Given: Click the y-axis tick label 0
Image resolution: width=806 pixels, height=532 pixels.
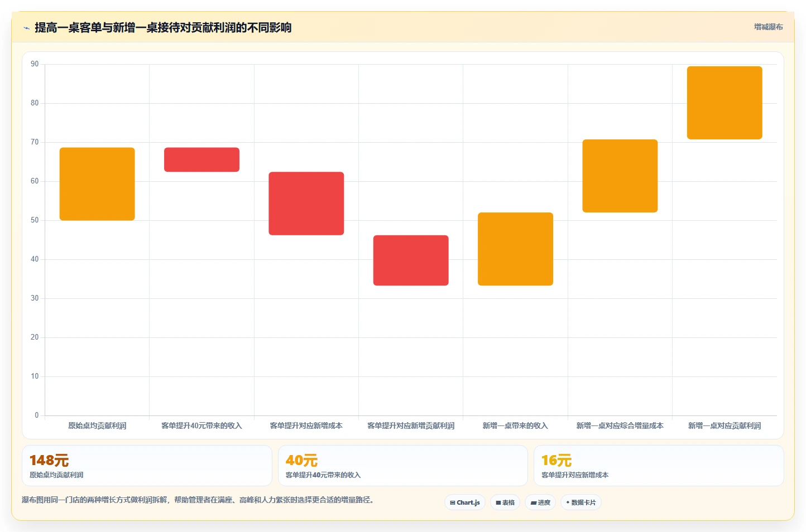Looking at the screenshot, I should 37,415.
